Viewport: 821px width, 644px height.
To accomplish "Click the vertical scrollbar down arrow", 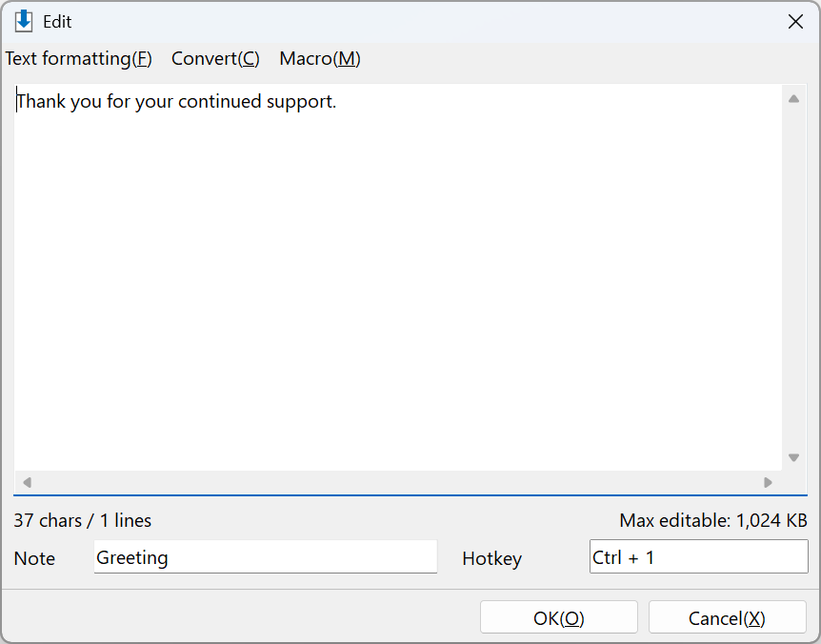I will 793,457.
